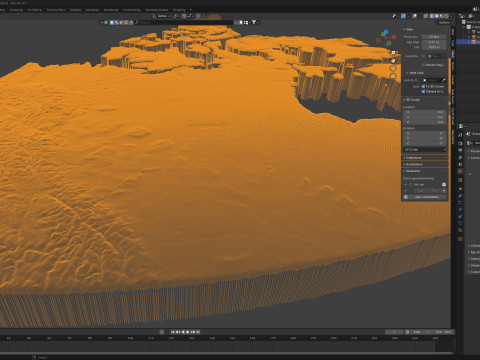The image size is (480, 360).
Task: Toggle camera view with the camera gizmo
Action: [393, 68]
